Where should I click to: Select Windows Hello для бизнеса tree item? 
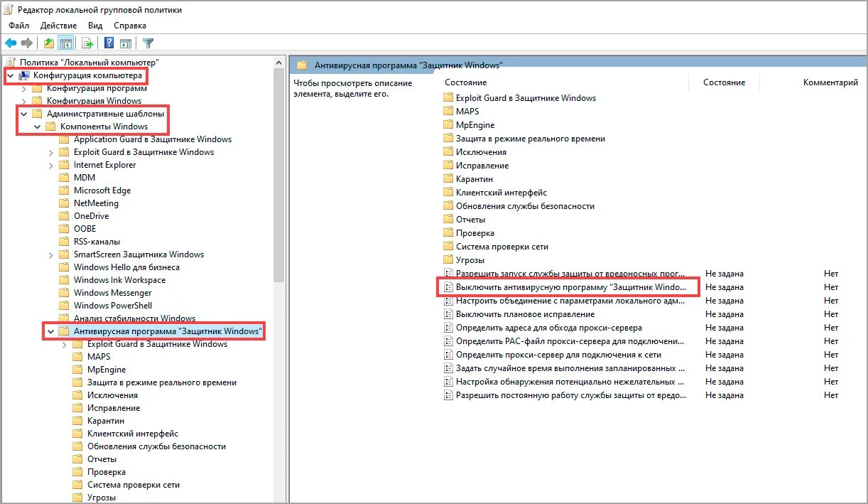[x=126, y=267]
